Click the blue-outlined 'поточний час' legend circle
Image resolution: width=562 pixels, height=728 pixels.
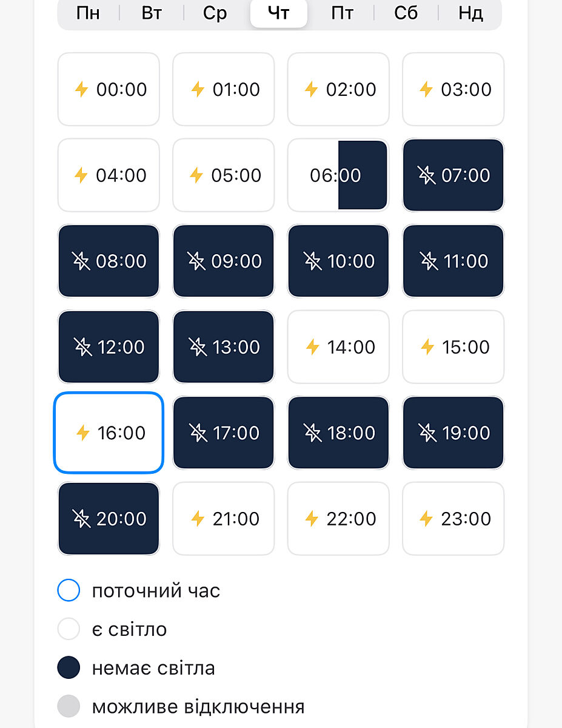click(x=69, y=590)
